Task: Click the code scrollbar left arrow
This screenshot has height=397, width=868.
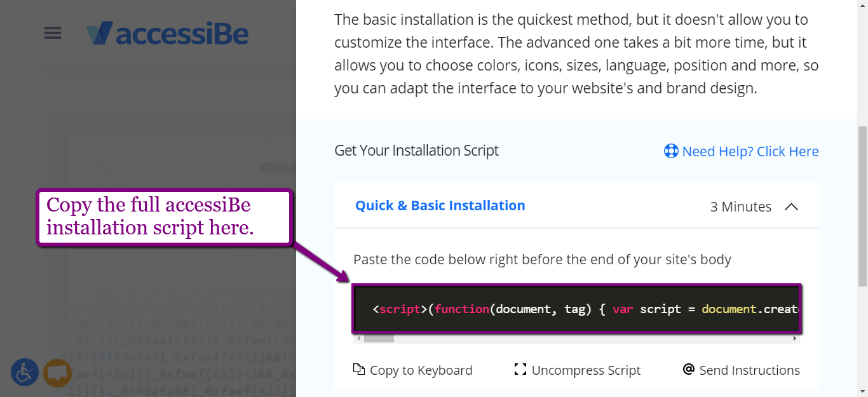Action: (x=358, y=339)
